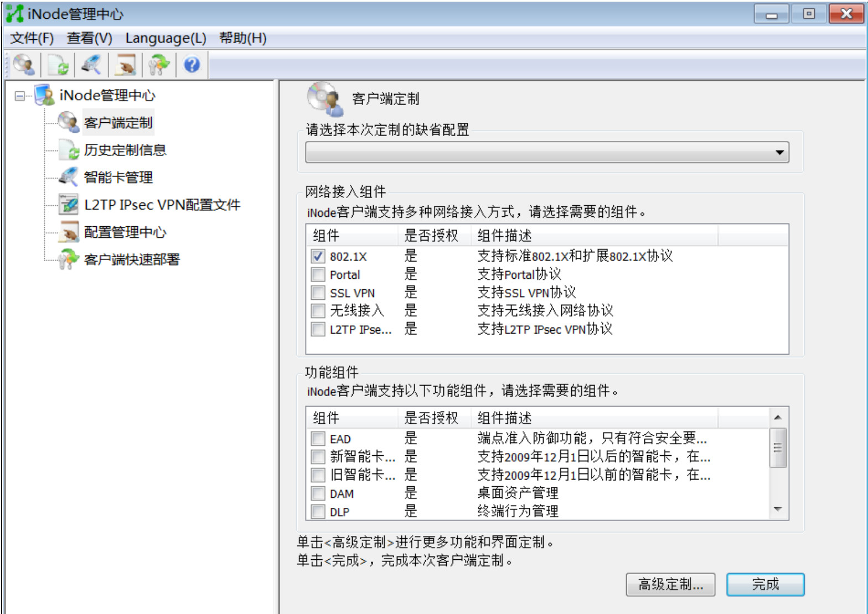Image resolution: width=868 pixels, height=614 pixels.
Task: Open the 查看(V) menu
Action: coord(89,38)
